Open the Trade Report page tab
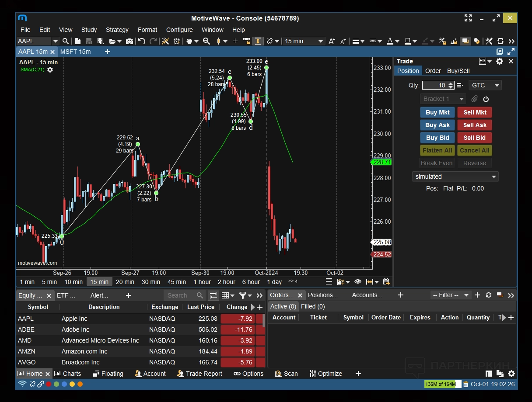The image size is (532, 402). [199, 374]
